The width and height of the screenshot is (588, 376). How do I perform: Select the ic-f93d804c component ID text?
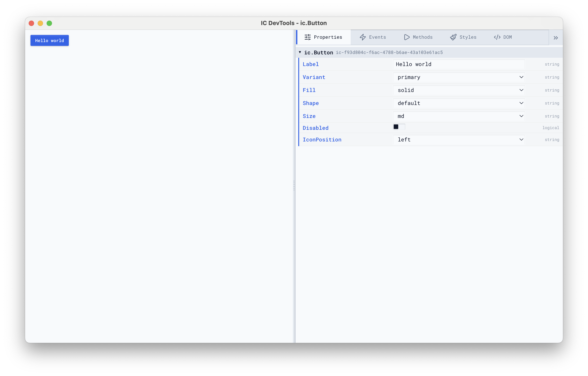[389, 52]
